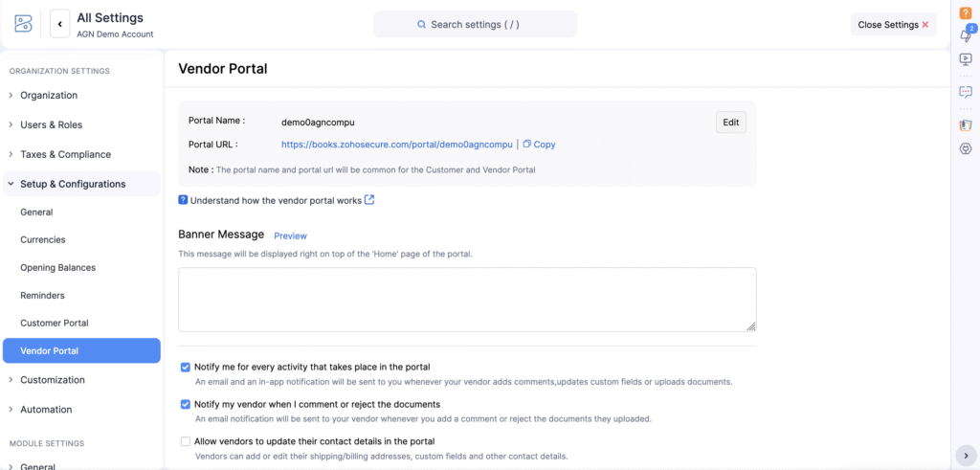Click the Search settings field

(x=475, y=24)
